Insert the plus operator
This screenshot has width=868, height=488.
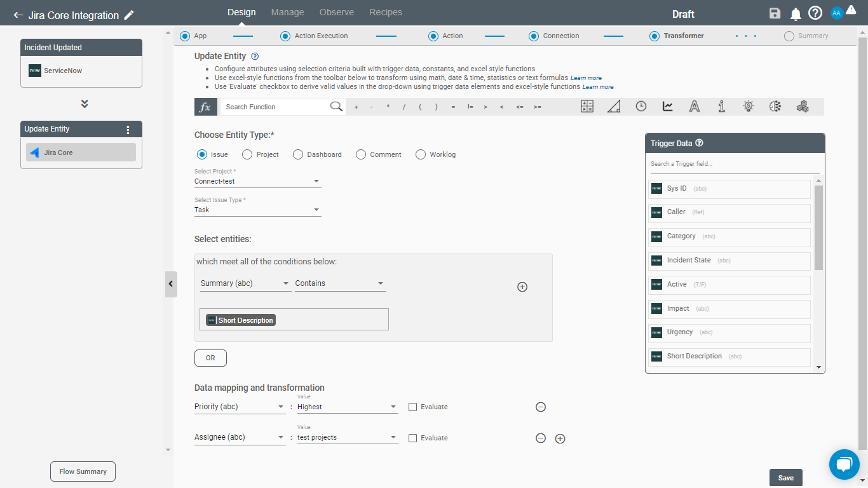pyautogui.click(x=356, y=107)
